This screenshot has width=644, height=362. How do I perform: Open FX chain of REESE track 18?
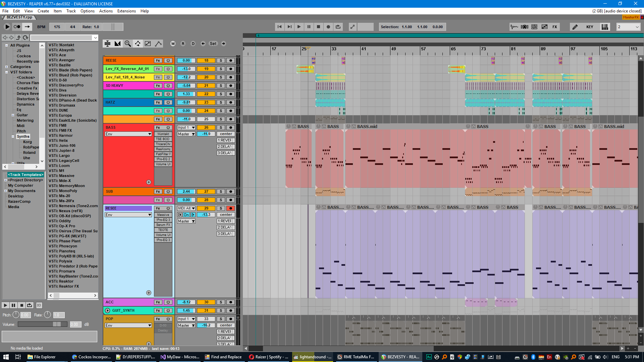(x=158, y=61)
